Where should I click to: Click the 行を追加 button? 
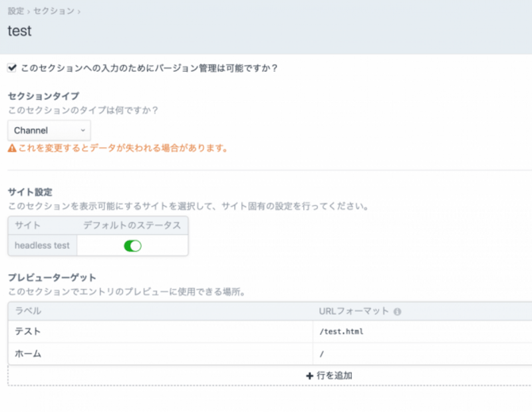click(329, 375)
